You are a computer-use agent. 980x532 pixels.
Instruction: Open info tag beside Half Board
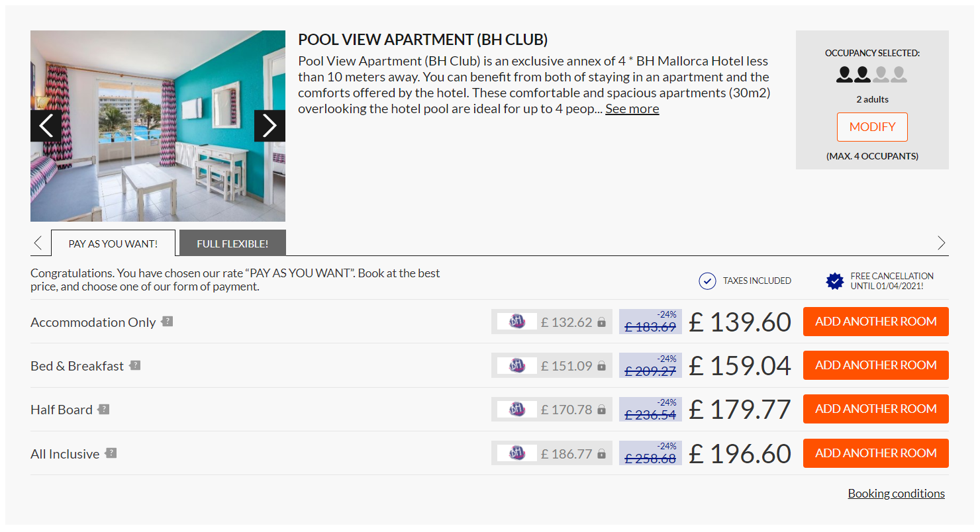point(103,410)
